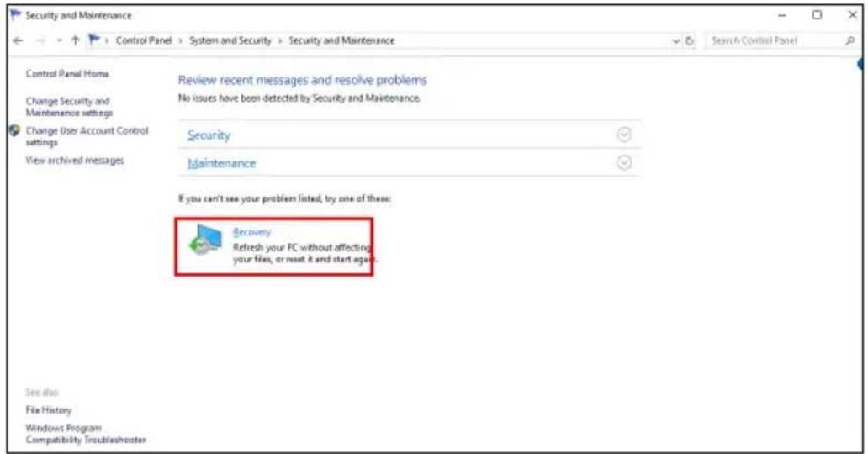
Task: Select Security and Maintenance breadcrumb
Action: pyautogui.click(x=341, y=40)
